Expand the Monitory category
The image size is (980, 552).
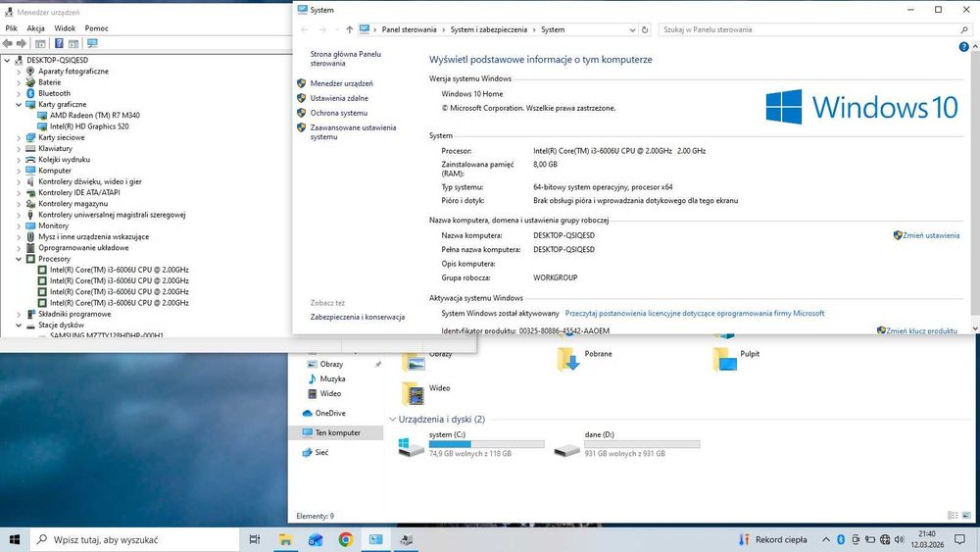click(x=19, y=226)
